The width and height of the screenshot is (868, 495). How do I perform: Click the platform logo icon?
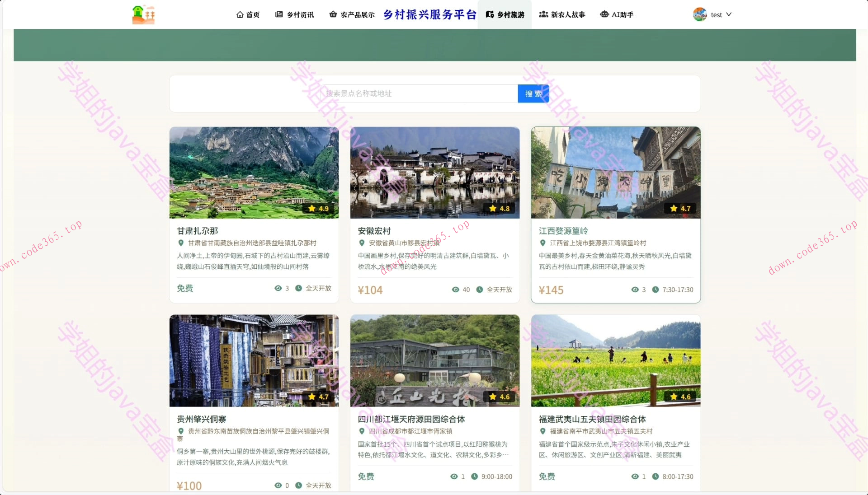click(143, 14)
